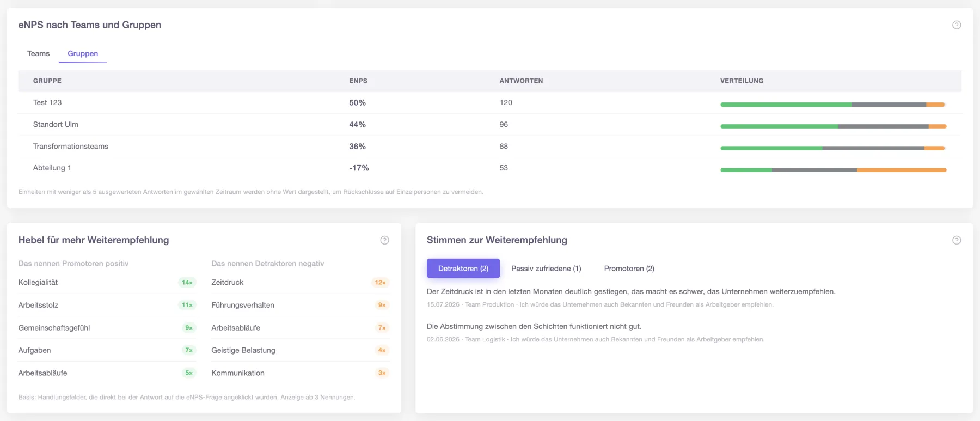This screenshot has height=421, width=980.
Task: Switch to the Teams tab
Action: [38, 53]
